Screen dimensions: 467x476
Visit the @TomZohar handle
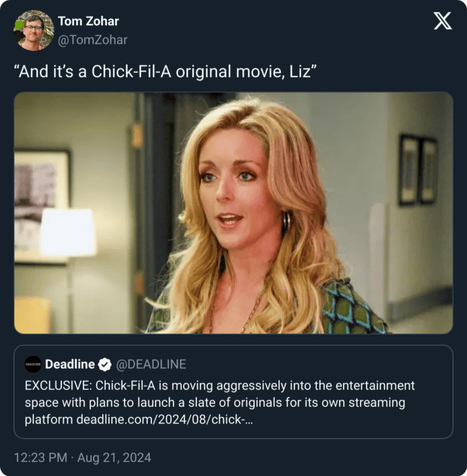92,40
